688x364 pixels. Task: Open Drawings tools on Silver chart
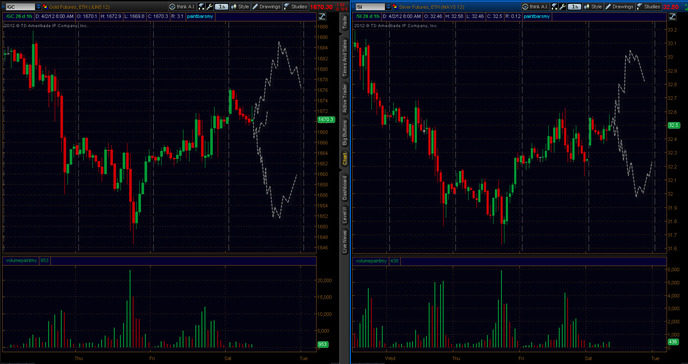click(x=620, y=7)
